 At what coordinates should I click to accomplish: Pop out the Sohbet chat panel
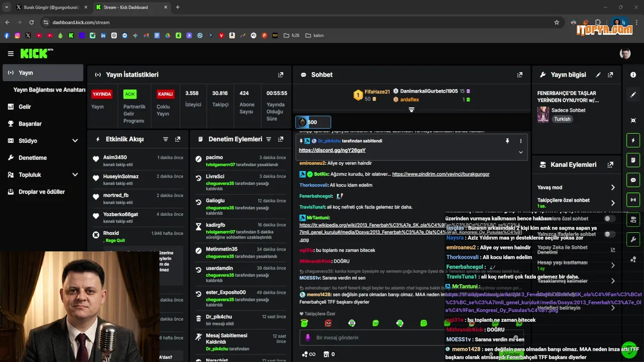[x=520, y=74]
